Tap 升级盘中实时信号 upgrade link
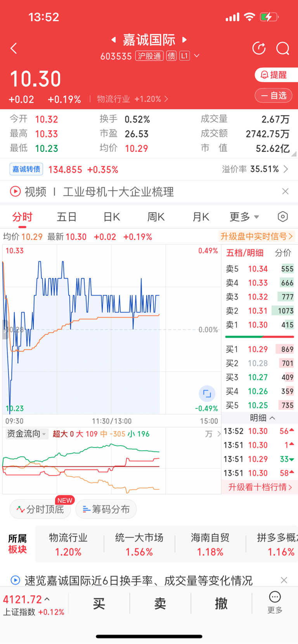 click(256, 236)
